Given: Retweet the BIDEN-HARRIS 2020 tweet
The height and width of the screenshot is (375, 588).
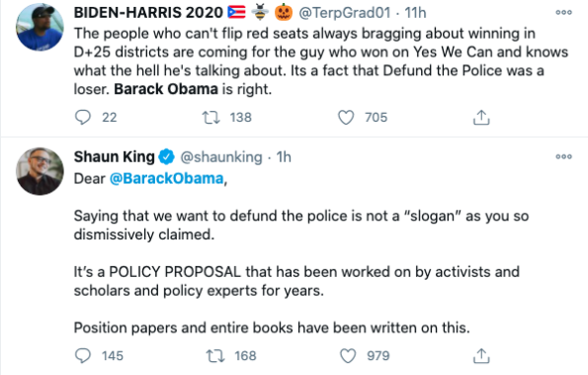Looking at the screenshot, I should click(x=211, y=117).
